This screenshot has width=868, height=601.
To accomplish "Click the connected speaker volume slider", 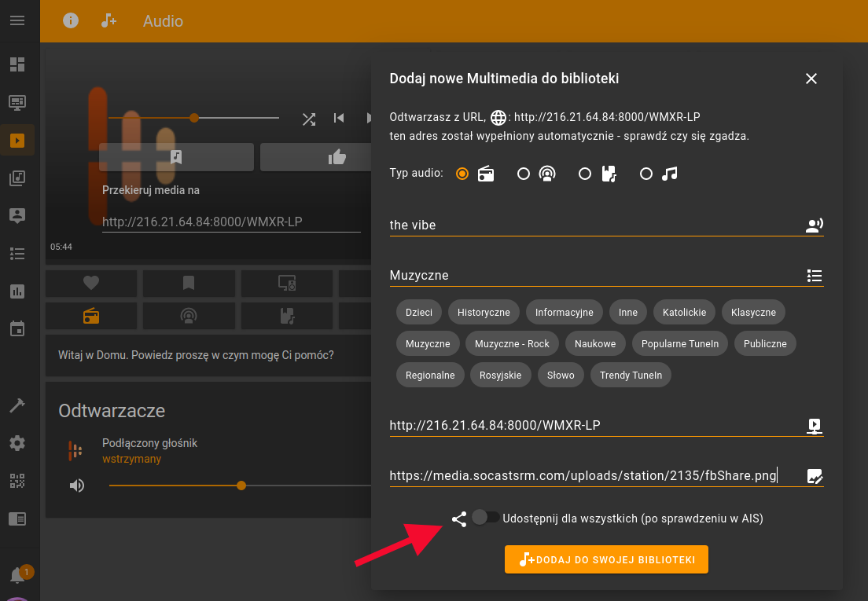I will pyautogui.click(x=240, y=486).
